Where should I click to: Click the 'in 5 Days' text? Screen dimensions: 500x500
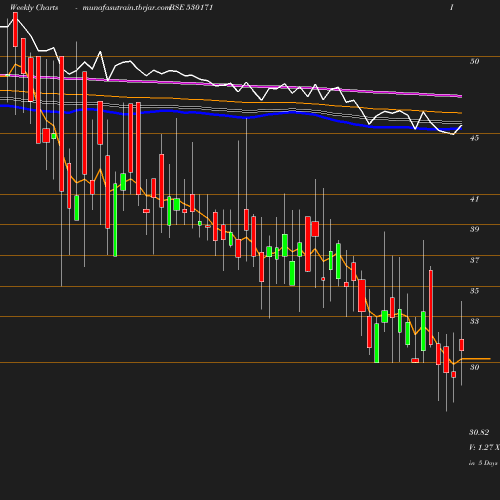[x=483, y=463]
